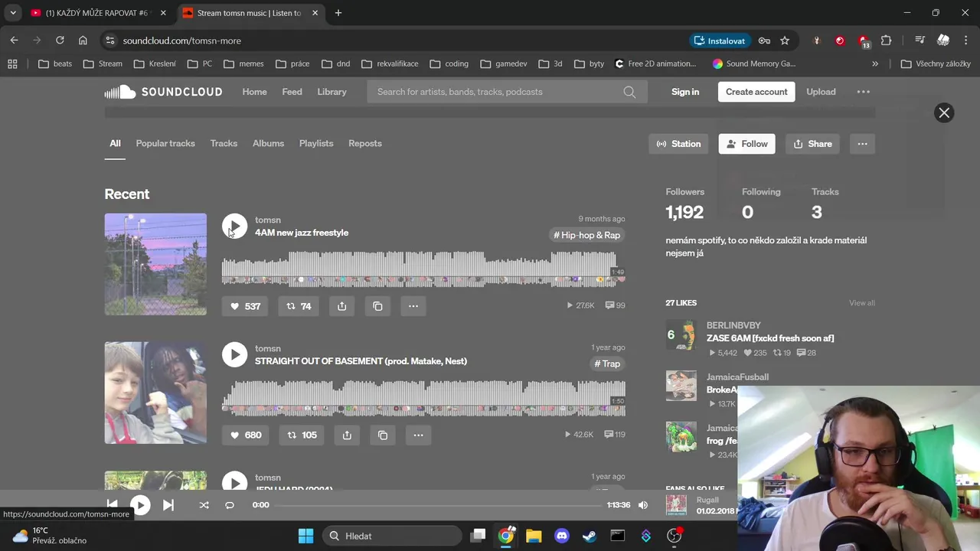Reload the page in Chrome
The height and width of the screenshot is (551, 980).
click(60, 41)
